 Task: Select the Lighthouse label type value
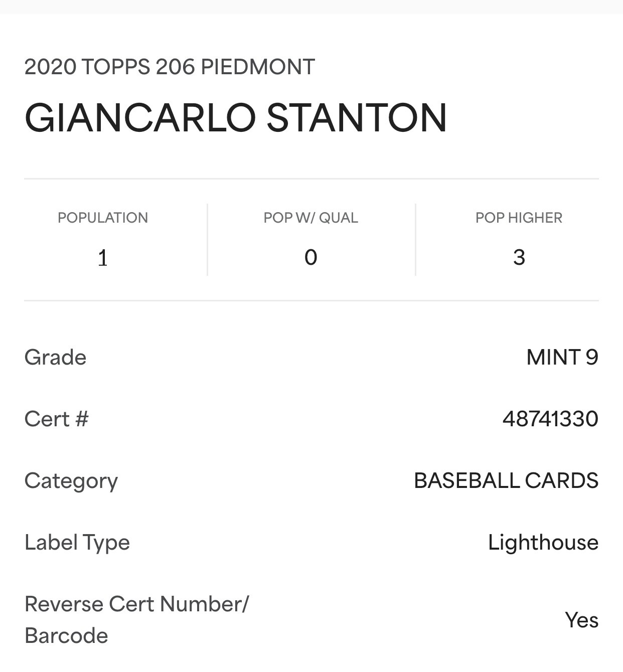click(x=543, y=543)
